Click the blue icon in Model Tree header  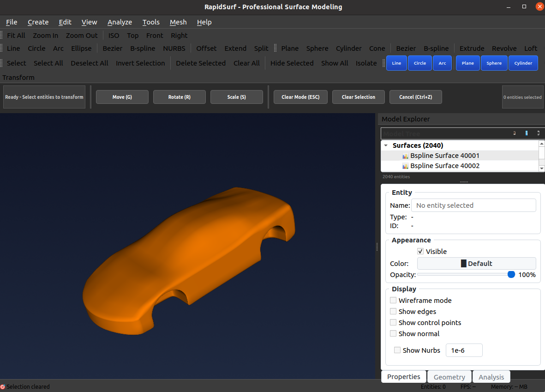(527, 133)
